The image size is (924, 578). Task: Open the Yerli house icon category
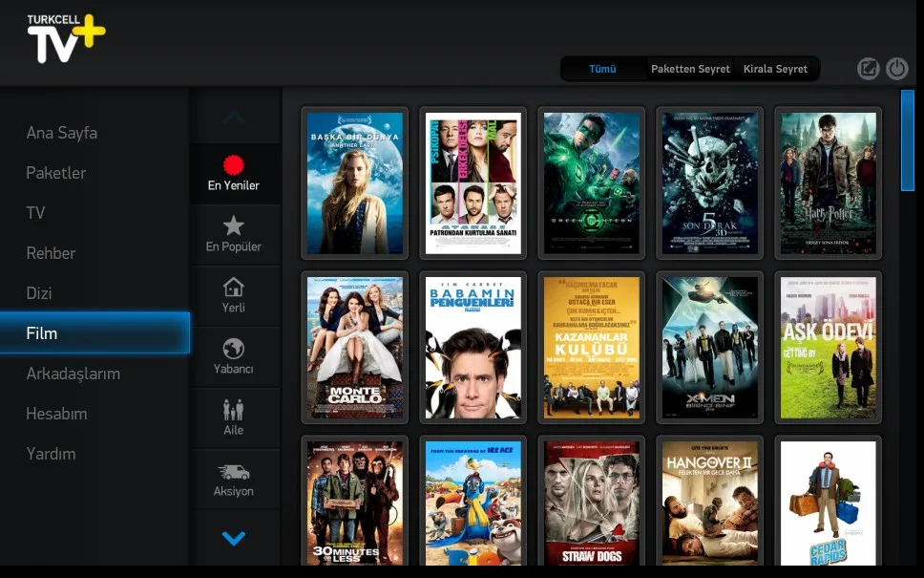[x=233, y=287]
